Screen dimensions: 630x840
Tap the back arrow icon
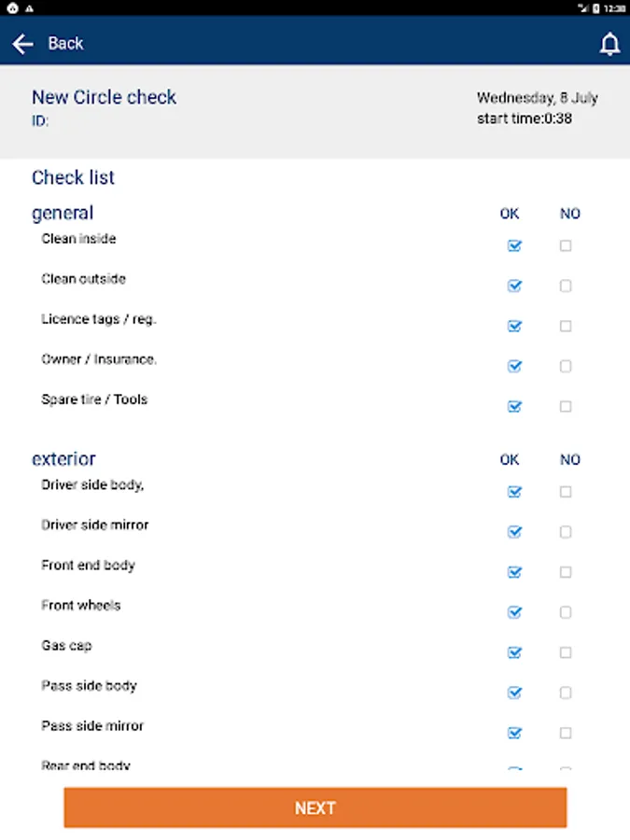pyautogui.click(x=22, y=44)
